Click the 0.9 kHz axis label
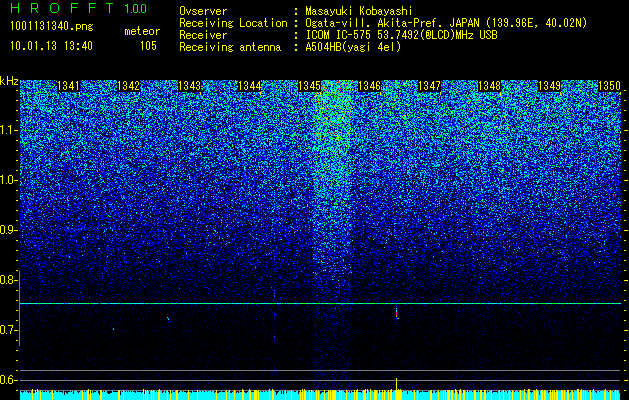 8,230
